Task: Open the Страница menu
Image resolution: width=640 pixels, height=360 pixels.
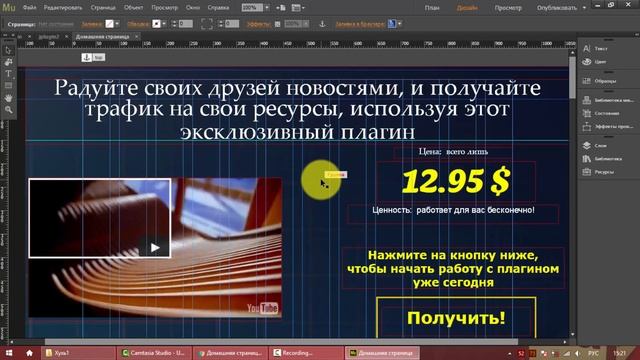Action: click(103, 8)
